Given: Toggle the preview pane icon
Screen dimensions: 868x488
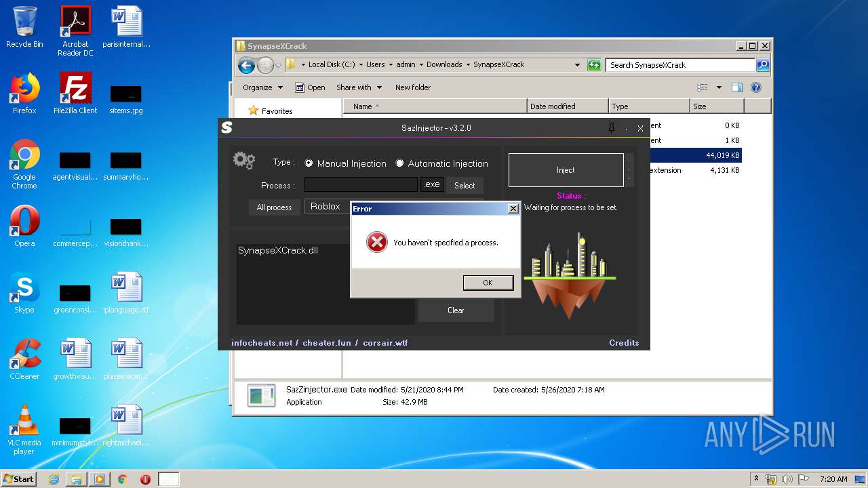Looking at the screenshot, I should pyautogui.click(x=737, y=87).
